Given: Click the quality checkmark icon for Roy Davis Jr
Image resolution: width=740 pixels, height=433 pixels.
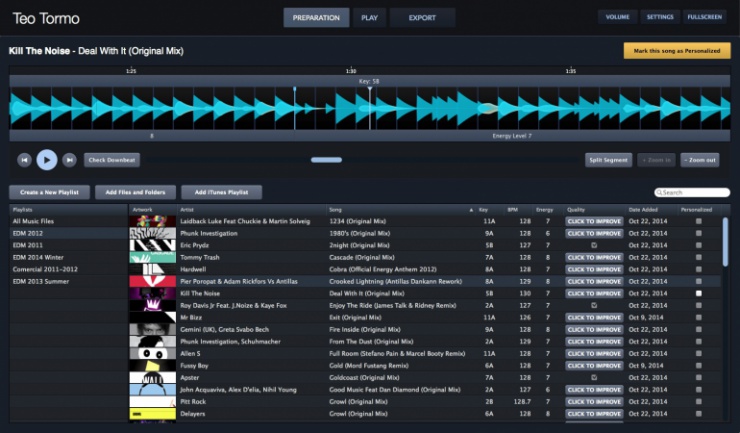Looking at the screenshot, I should point(595,305).
